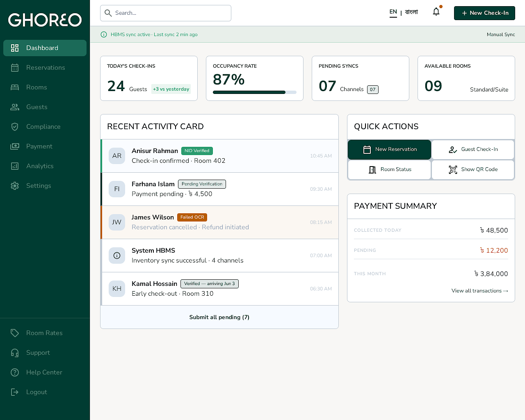Open Settings page
Screen dimensions: 525x420
pyautogui.click(x=45, y=186)
